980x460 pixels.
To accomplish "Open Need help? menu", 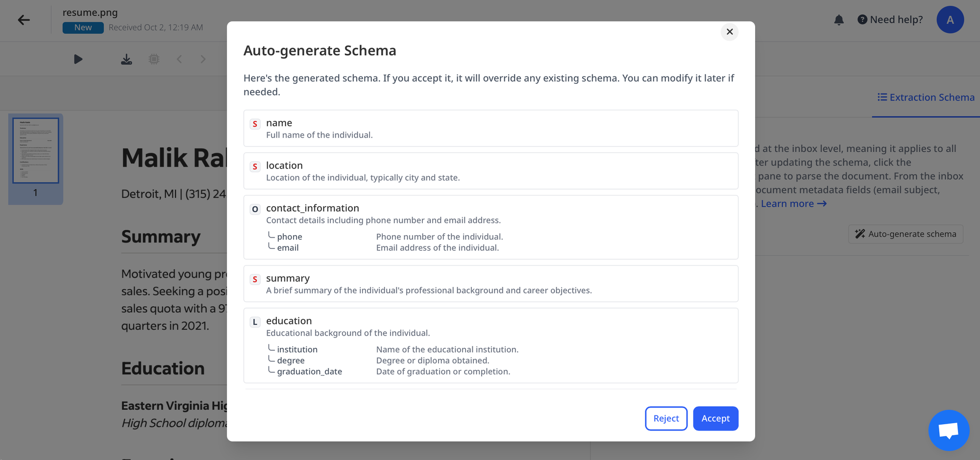I will [x=890, y=20].
